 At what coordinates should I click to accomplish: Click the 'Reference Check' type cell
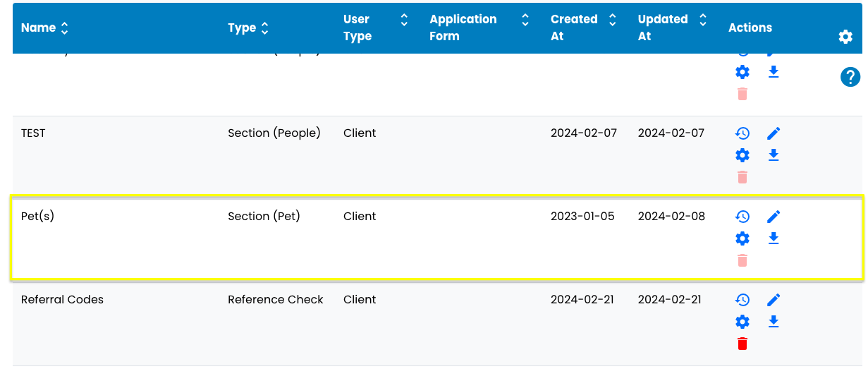tap(276, 299)
